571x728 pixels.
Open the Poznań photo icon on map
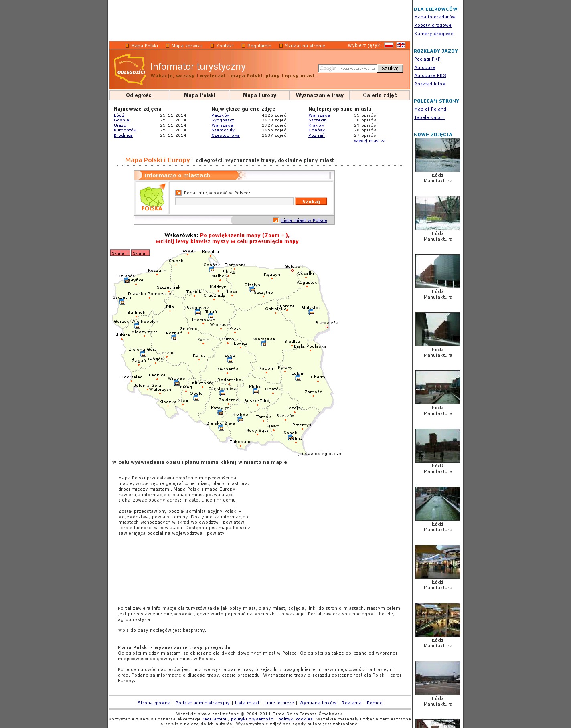(174, 338)
